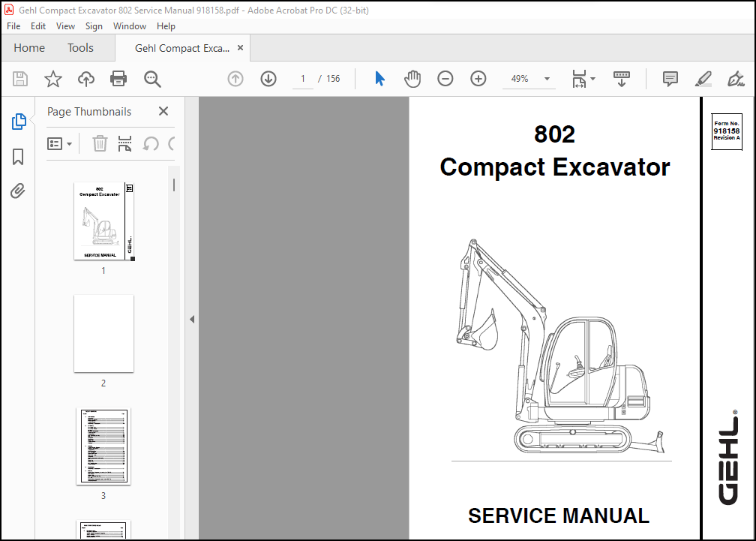Click the upload to cloud icon
This screenshot has width=756, height=541.
point(86,79)
